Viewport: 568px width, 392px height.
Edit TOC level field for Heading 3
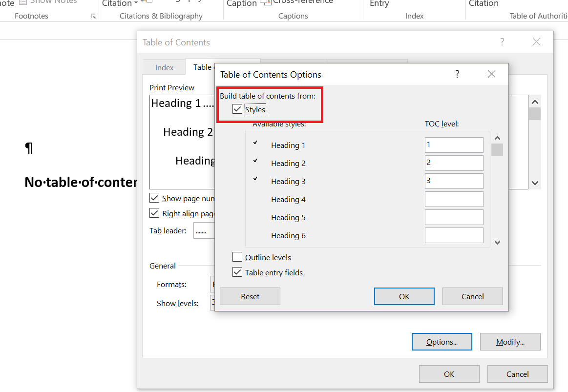pyautogui.click(x=454, y=181)
